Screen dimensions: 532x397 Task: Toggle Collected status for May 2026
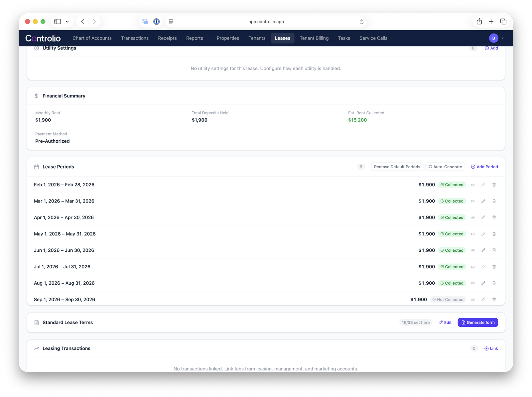tap(452, 234)
